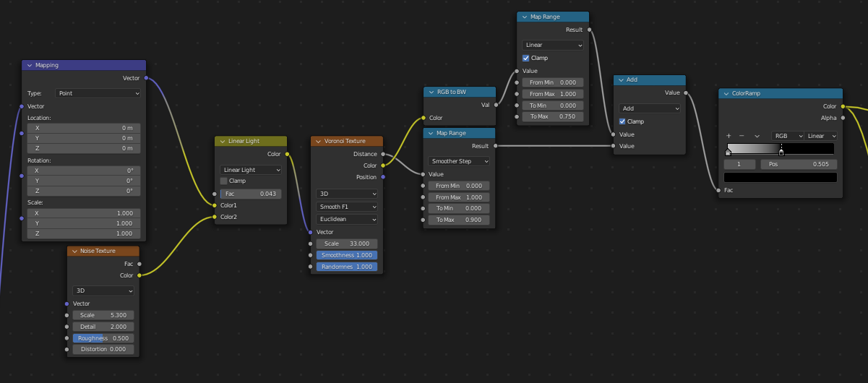Viewport: 868px width, 383px height.
Task: Click the Voronoi Position output socket
Action: coord(383,177)
